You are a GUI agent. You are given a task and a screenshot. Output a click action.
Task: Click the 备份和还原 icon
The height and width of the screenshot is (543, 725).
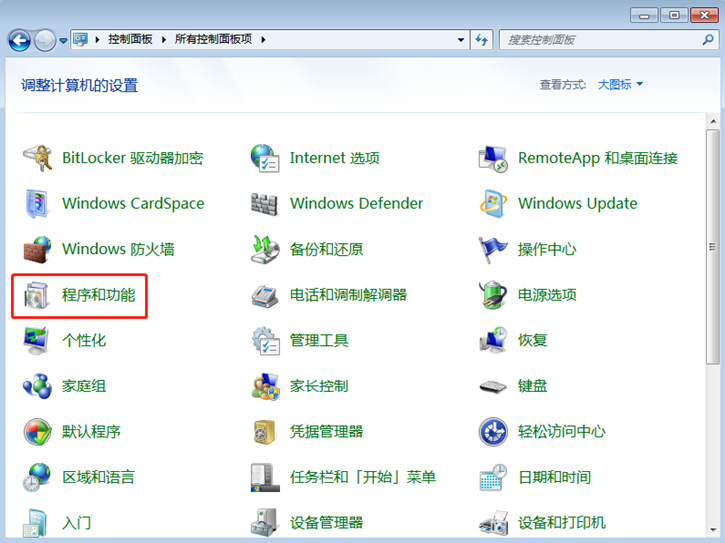tap(265, 249)
